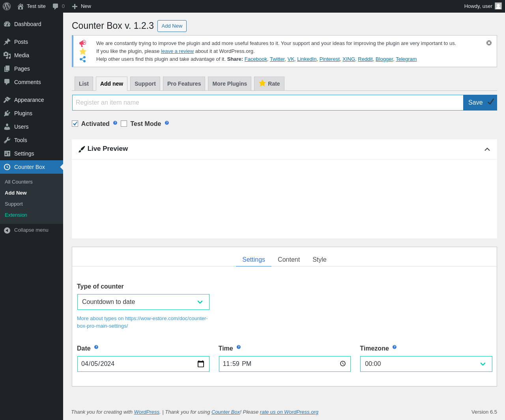
Task: Click the Time help icon
Action: click(239, 347)
